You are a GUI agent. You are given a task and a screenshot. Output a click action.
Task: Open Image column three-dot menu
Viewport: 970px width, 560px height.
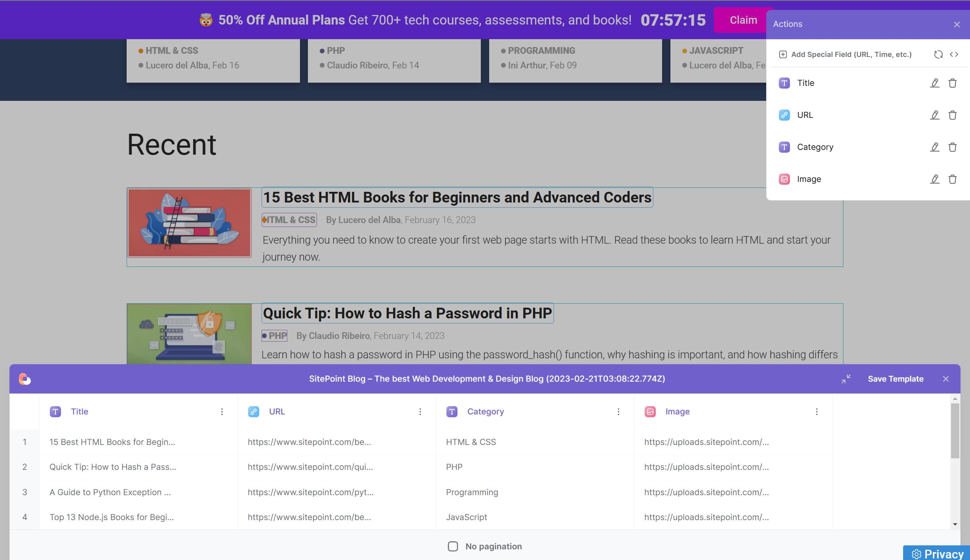point(816,412)
